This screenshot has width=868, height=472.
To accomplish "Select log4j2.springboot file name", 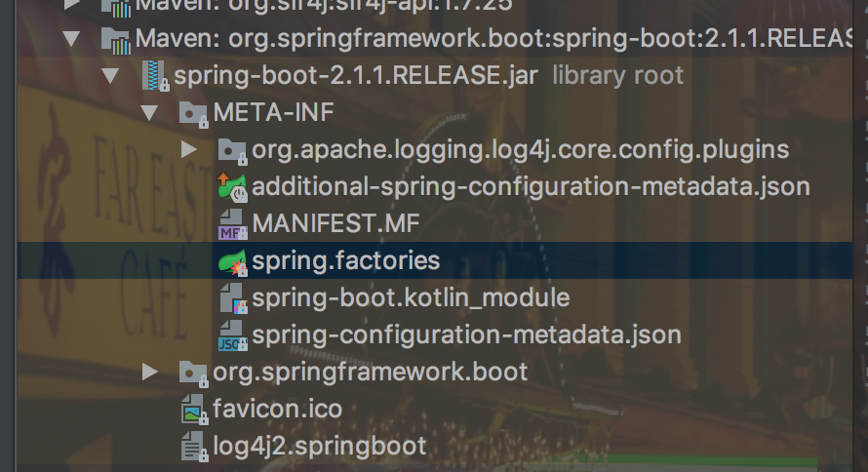I will tap(320, 447).
